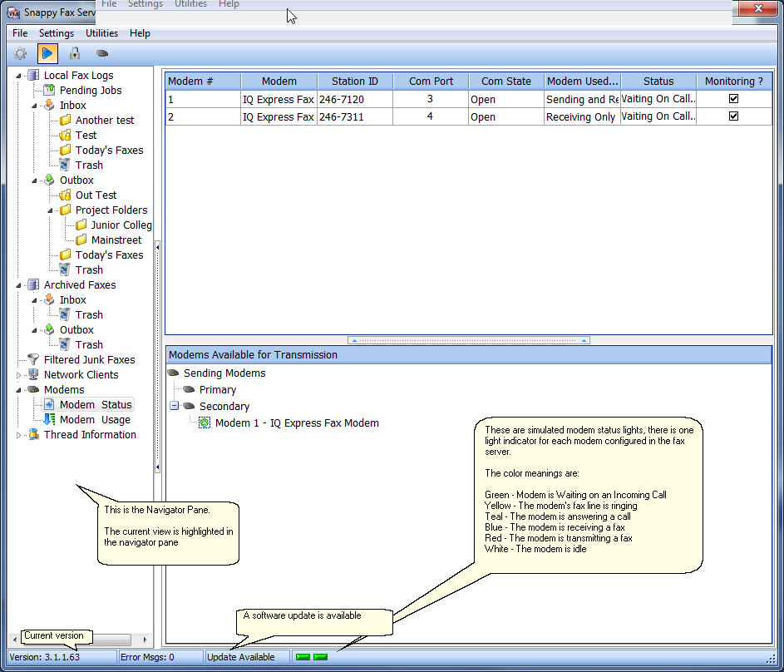This screenshot has width=784, height=672.
Task: Click the Modem 1 IQ Express icon
Action: pyautogui.click(x=205, y=423)
